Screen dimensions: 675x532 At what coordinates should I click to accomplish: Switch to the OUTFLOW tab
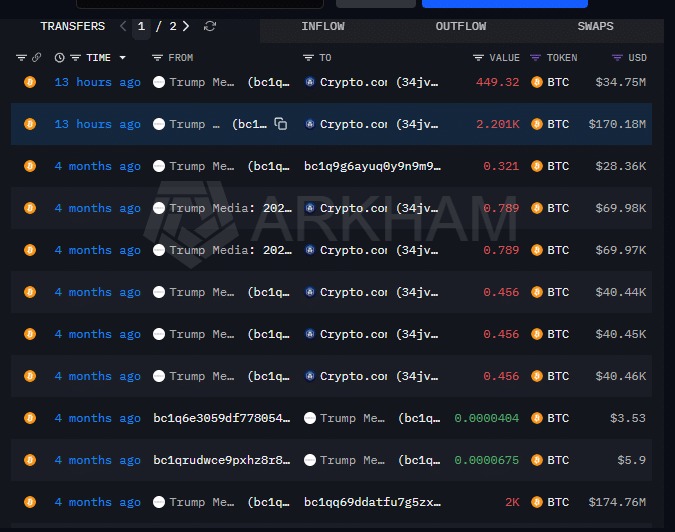(x=461, y=27)
